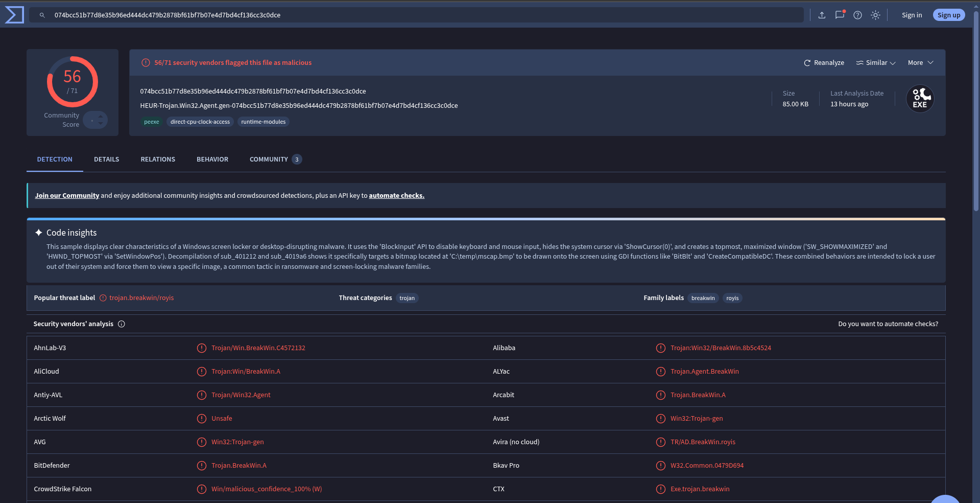Click the warning icon in the Alibaba row
The image size is (980, 503).
pos(661,348)
